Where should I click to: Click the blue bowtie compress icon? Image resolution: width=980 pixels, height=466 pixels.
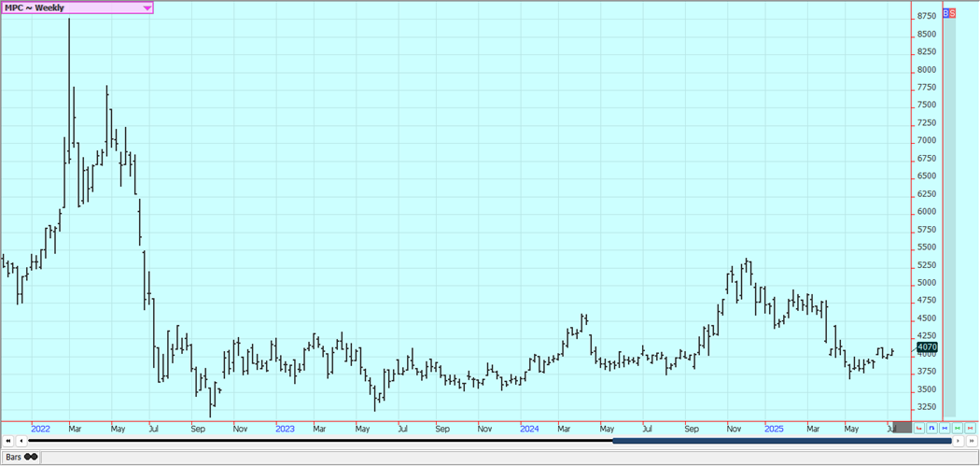[x=945, y=428]
